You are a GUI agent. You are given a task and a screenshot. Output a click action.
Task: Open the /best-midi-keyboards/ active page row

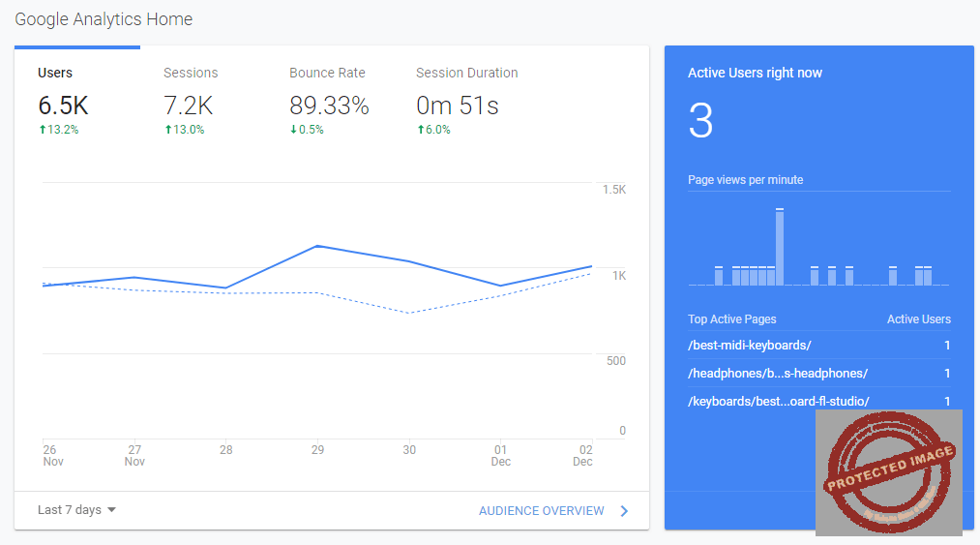(750, 346)
